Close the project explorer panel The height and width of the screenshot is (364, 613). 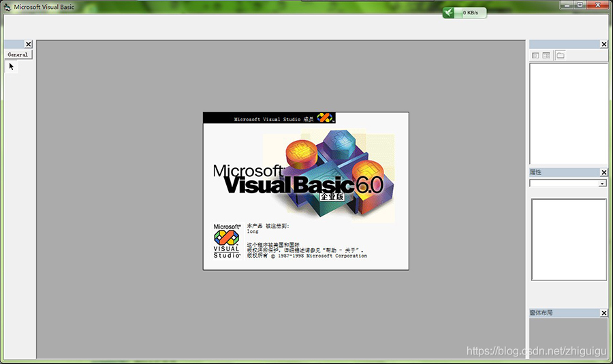point(604,44)
